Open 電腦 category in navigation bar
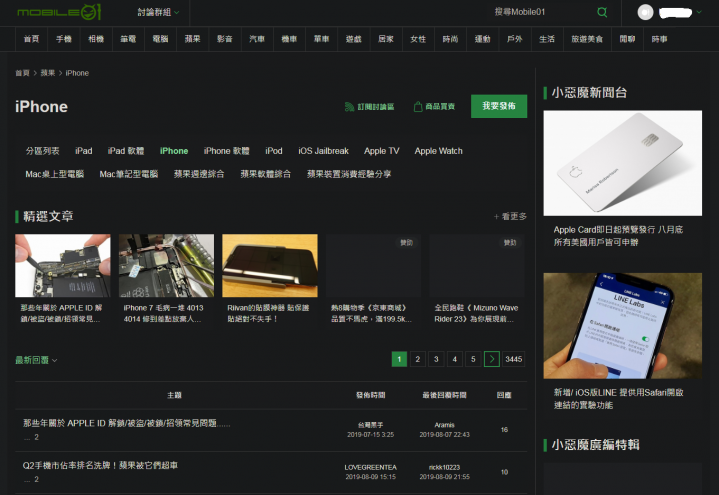Image resolution: width=719 pixels, height=495 pixels. click(x=160, y=39)
